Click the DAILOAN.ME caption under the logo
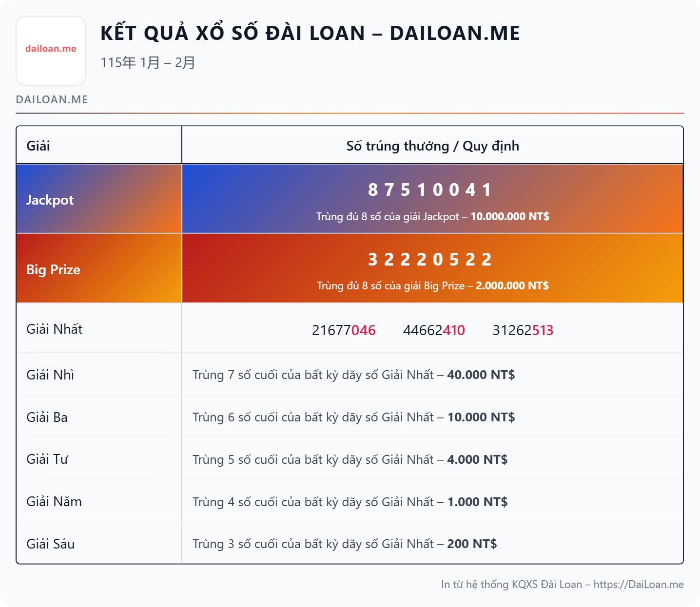Image resolution: width=700 pixels, height=607 pixels. (52, 100)
